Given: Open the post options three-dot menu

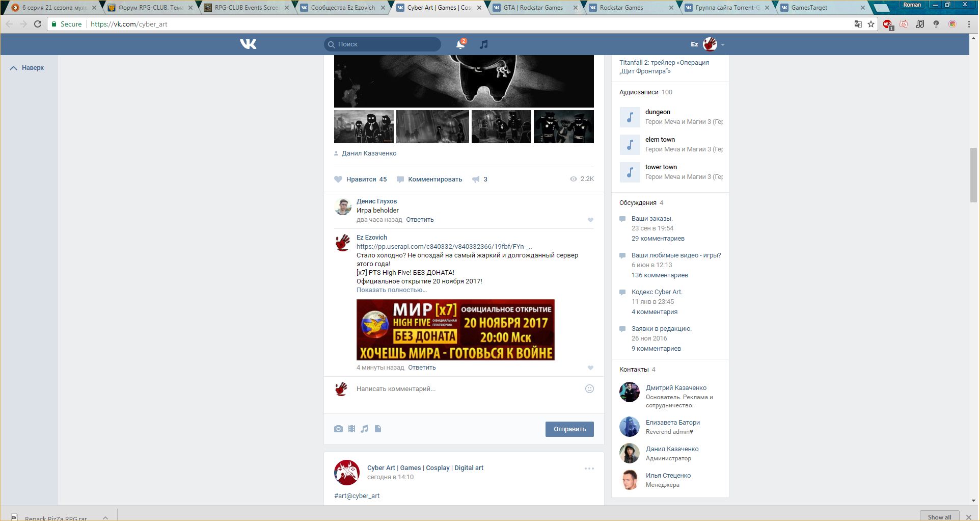Looking at the screenshot, I should (x=589, y=468).
